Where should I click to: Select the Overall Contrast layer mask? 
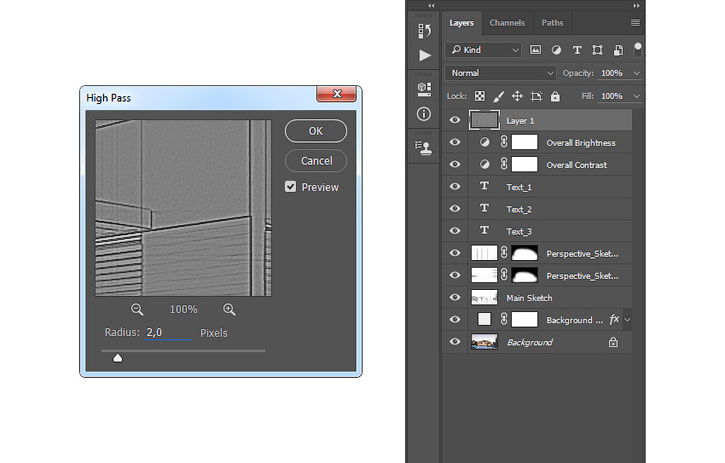(x=524, y=164)
